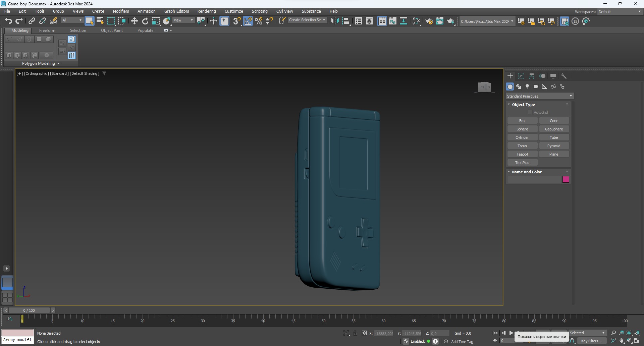Choose Rectangular Selection Region icon

111,21
